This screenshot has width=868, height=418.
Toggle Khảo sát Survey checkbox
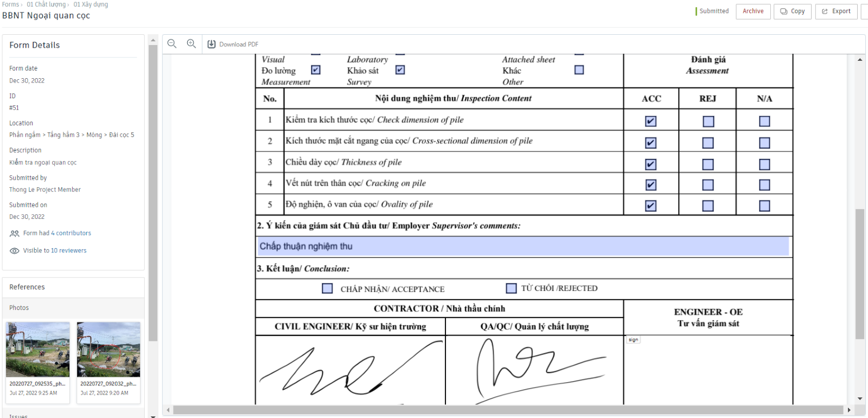(x=400, y=70)
